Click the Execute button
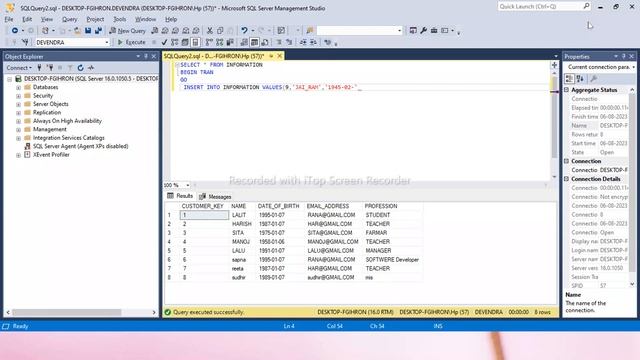The image size is (640, 360). 131,42
